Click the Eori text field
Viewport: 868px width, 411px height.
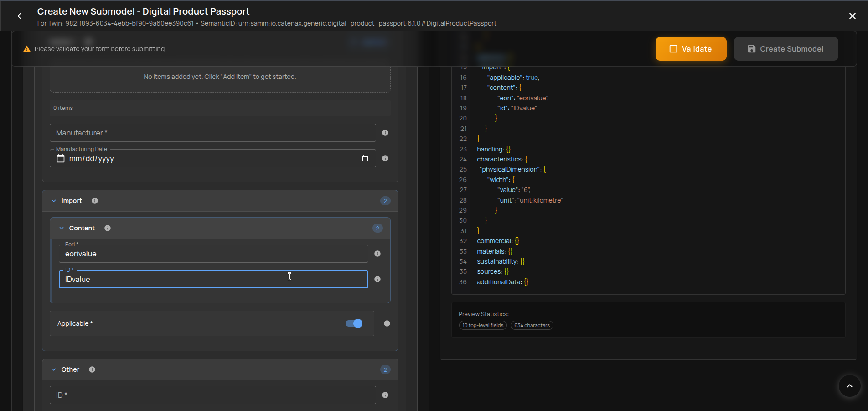pyautogui.click(x=213, y=254)
